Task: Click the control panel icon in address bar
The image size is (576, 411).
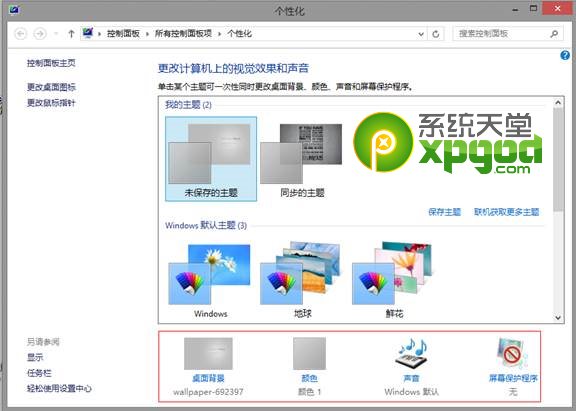Action: (88, 33)
